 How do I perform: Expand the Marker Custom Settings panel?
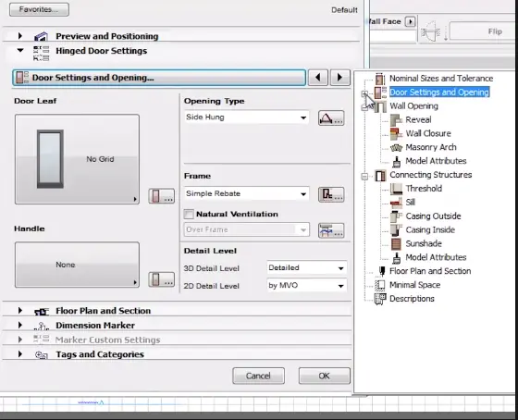[20, 340]
